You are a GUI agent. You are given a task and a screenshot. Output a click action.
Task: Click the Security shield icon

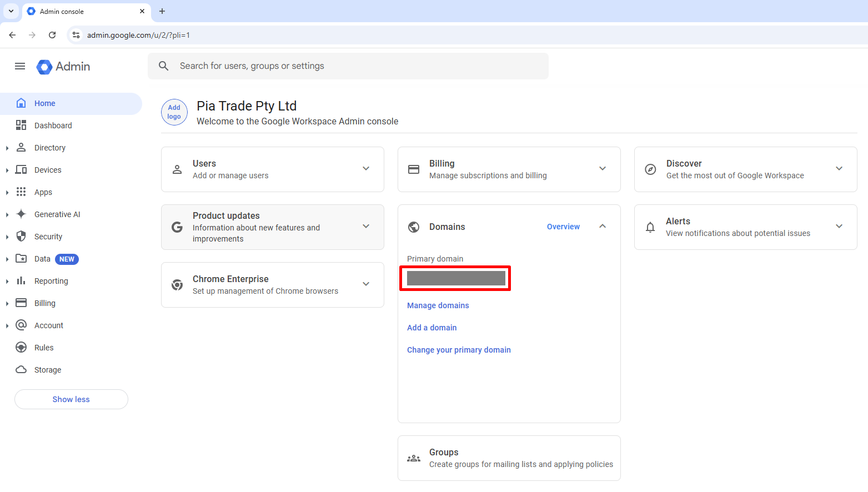(x=21, y=237)
